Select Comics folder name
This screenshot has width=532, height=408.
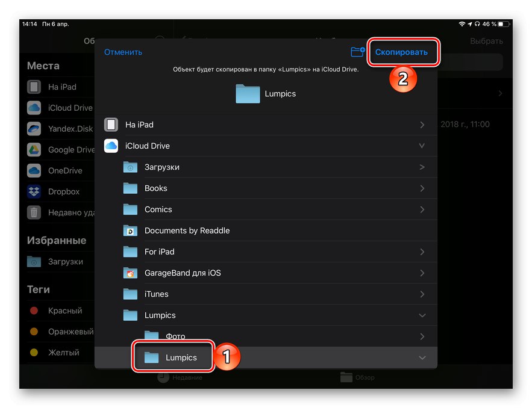(158, 209)
